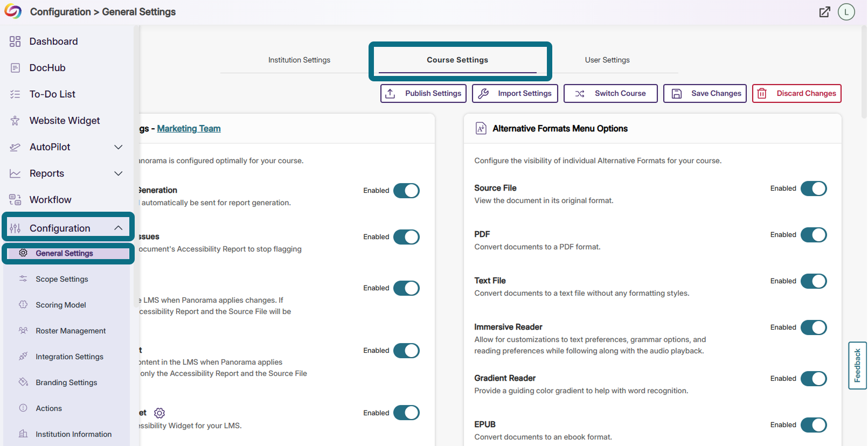Click Save Changes button
The height and width of the screenshot is (446, 868).
[x=705, y=93]
